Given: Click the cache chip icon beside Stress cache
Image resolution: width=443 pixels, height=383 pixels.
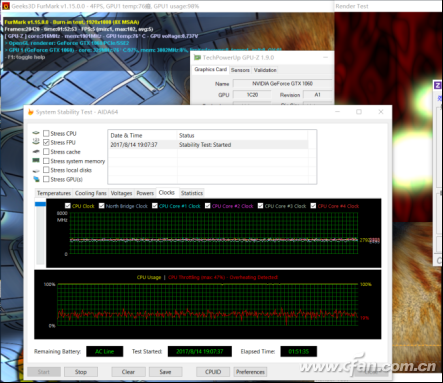Looking at the screenshot, I should coord(36,151).
